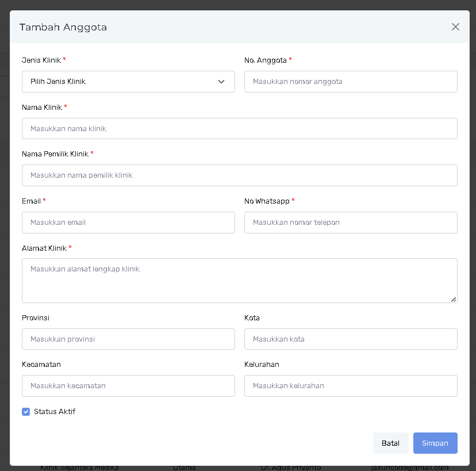Focus the Kota input field
476x471 pixels.
[x=351, y=339]
